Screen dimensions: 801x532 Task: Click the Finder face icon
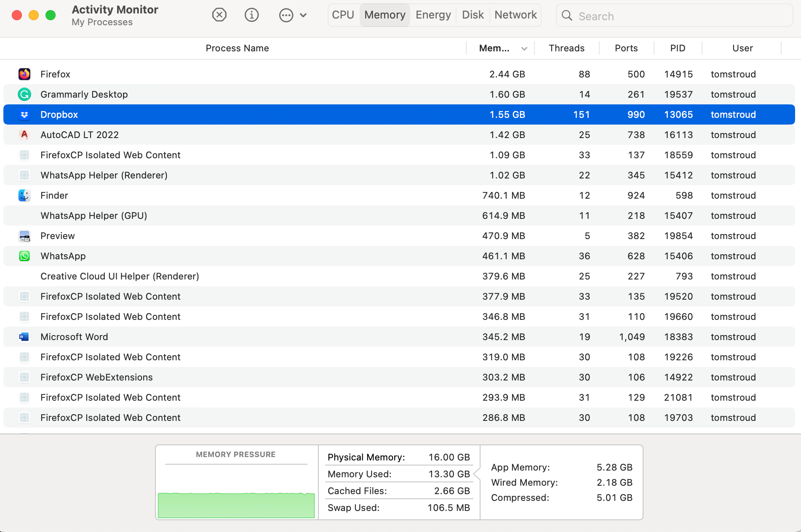coord(24,195)
